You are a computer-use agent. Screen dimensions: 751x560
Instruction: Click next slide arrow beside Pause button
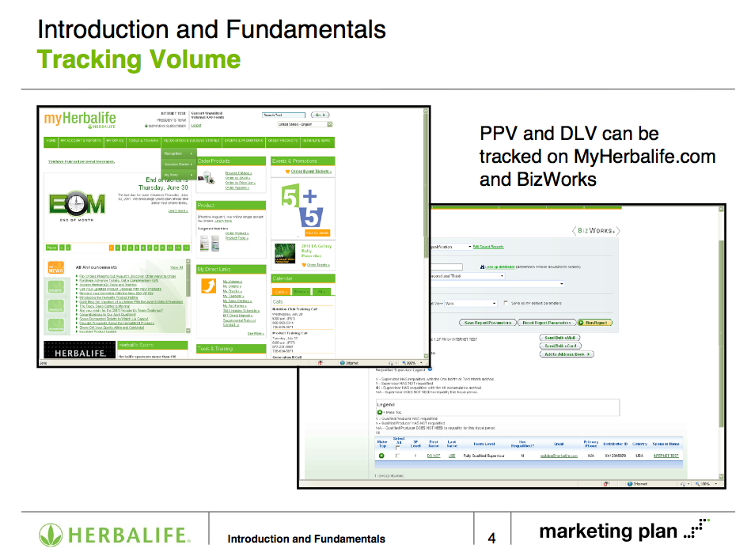coord(68,248)
